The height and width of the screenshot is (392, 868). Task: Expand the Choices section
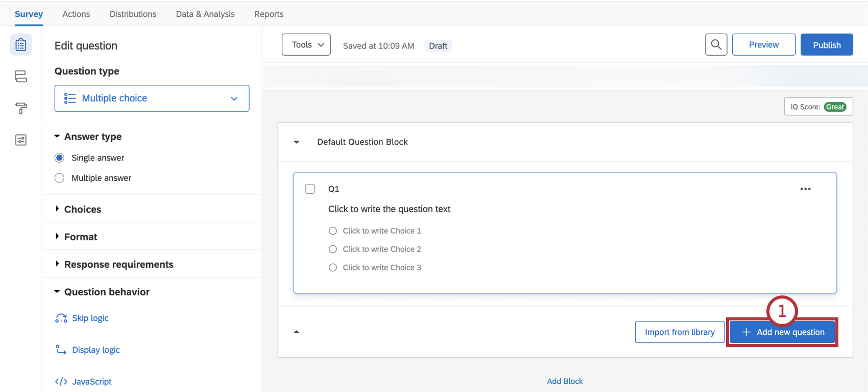click(x=83, y=209)
